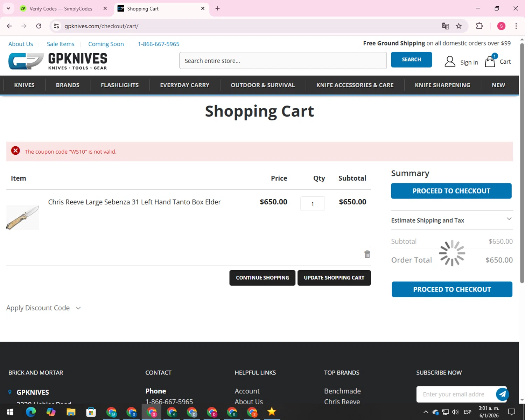Click the GPKnives logo
This screenshot has width=525, height=420.
[58, 61]
